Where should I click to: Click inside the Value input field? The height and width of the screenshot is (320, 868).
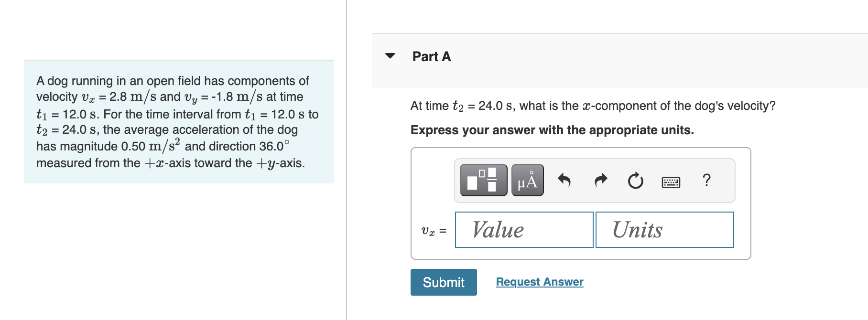[524, 230]
